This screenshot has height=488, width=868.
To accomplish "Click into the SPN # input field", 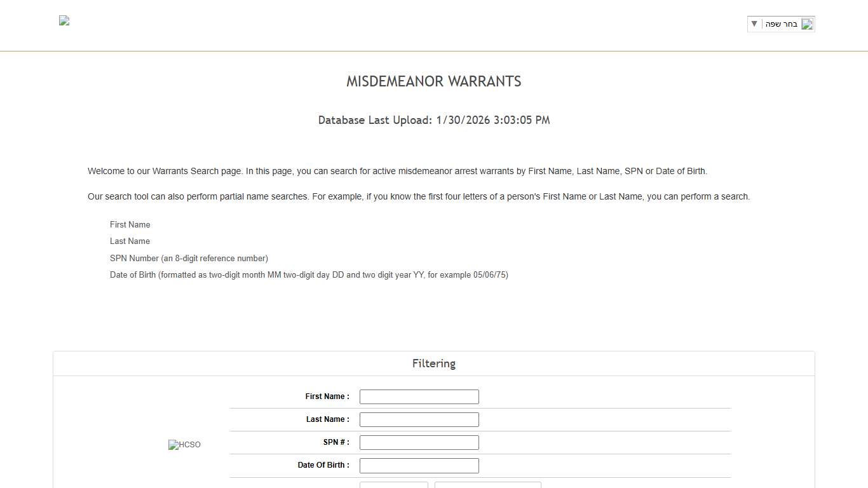I will point(419,442).
